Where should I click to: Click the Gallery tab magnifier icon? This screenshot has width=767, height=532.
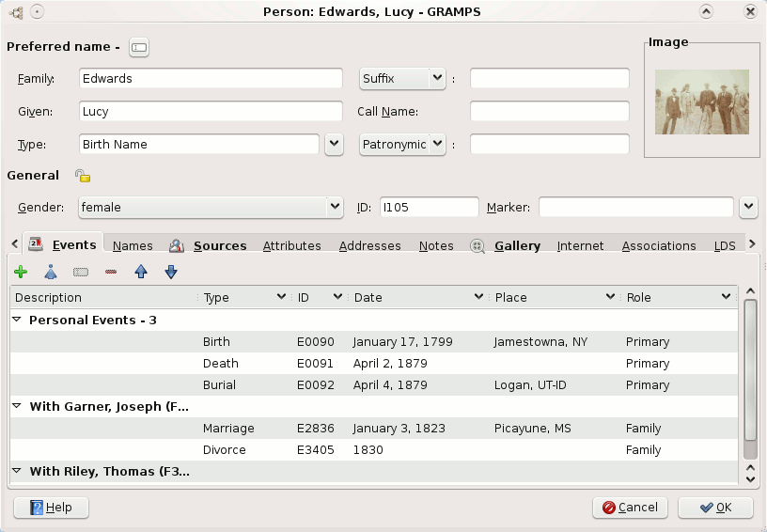[477, 246]
